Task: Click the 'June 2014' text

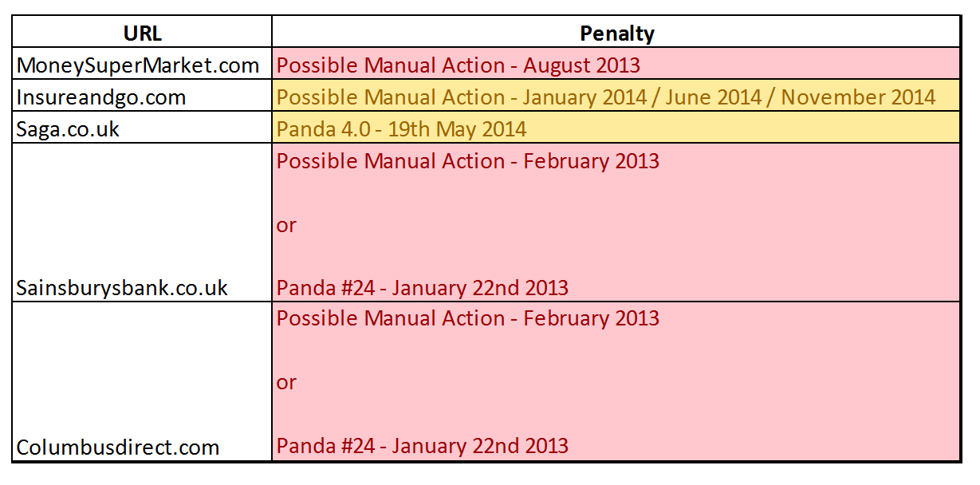Action: [706, 97]
